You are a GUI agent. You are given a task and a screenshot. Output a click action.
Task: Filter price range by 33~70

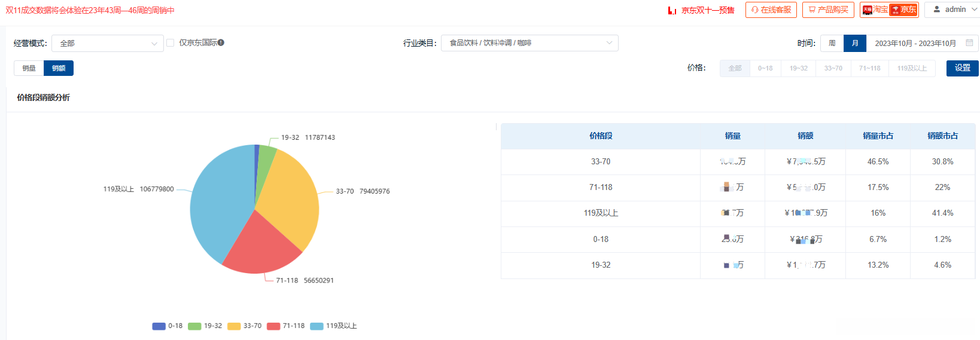click(833, 68)
